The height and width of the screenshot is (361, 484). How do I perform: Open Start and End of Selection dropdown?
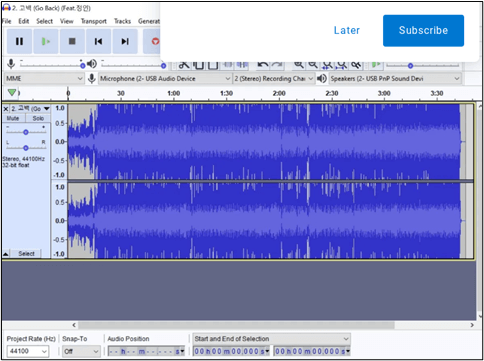[272, 339]
